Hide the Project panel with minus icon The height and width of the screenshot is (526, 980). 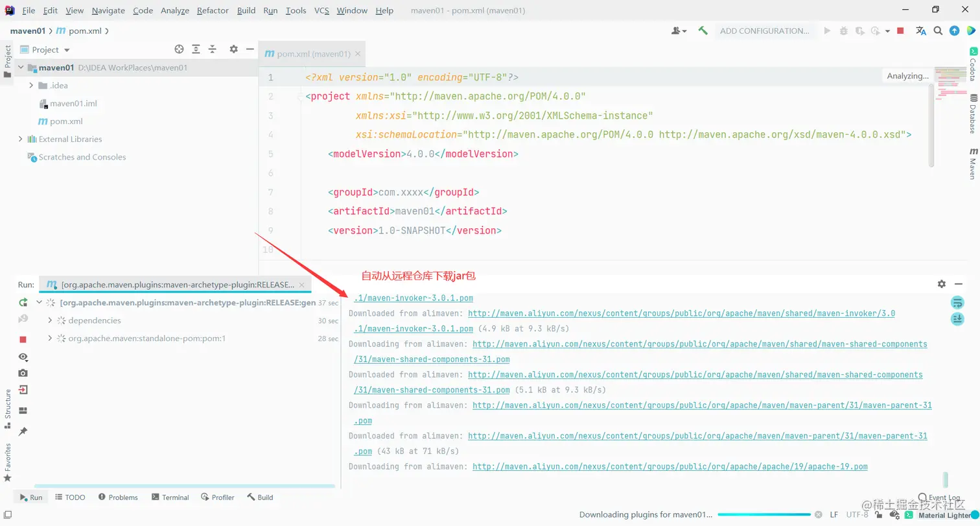coord(250,49)
